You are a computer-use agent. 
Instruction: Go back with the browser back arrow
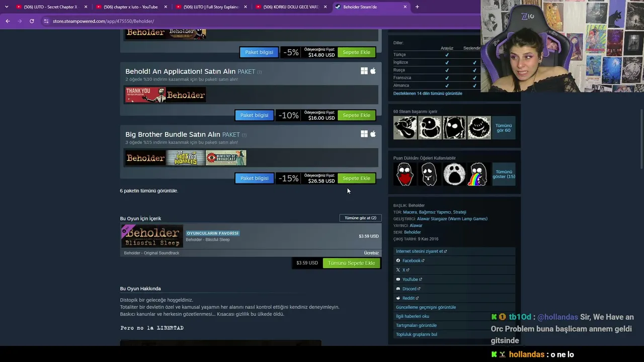click(8, 21)
